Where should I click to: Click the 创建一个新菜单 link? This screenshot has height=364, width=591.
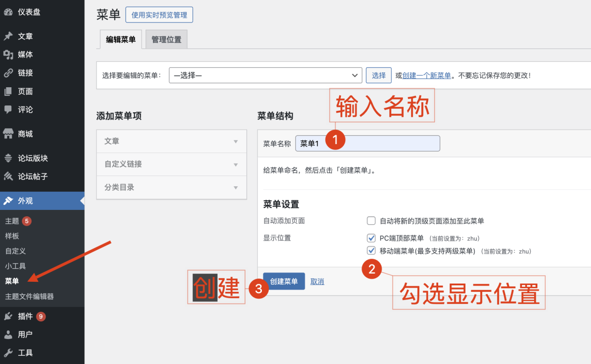click(x=426, y=75)
